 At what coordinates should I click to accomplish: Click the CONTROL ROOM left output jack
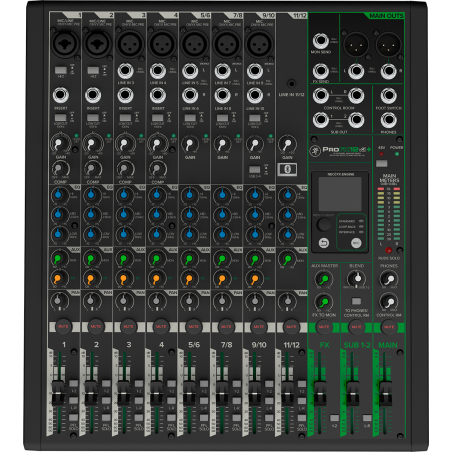tap(320, 96)
